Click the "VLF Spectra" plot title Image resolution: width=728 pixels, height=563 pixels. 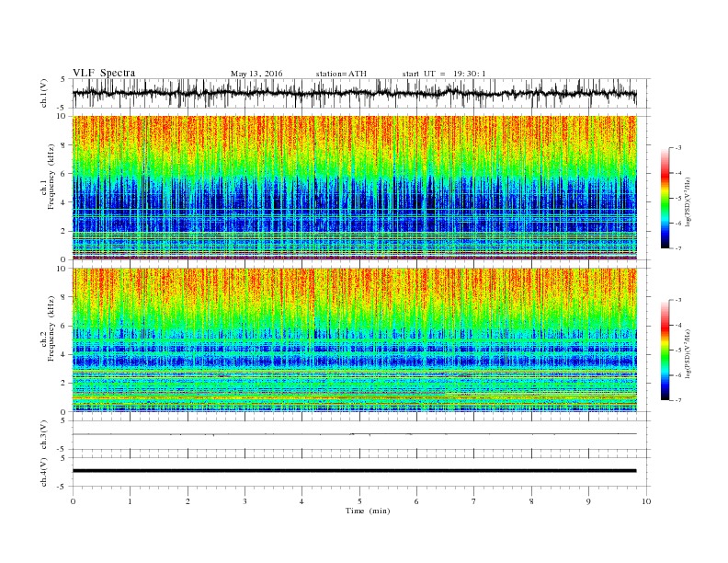coord(104,73)
